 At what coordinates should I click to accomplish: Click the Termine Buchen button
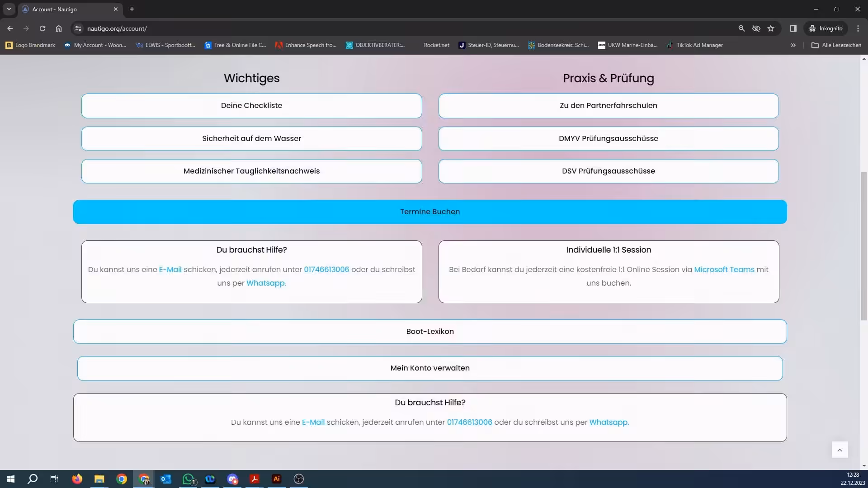(429, 212)
